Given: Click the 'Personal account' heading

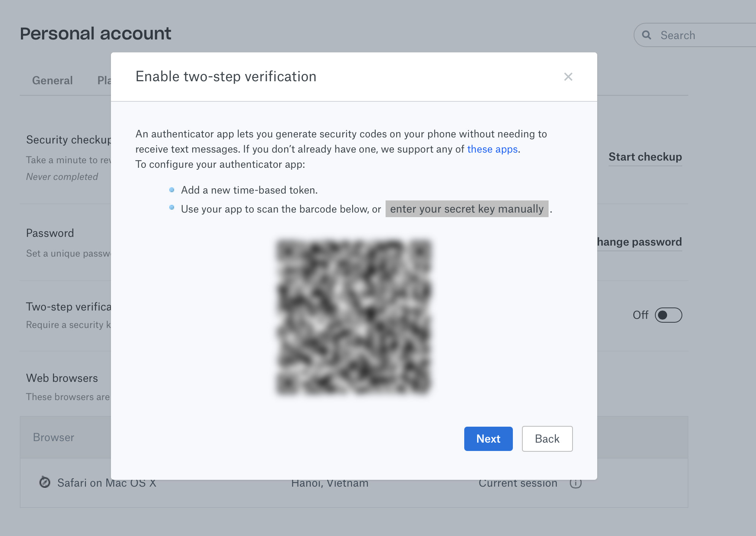Looking at the screenshot, I should point(96,33).
